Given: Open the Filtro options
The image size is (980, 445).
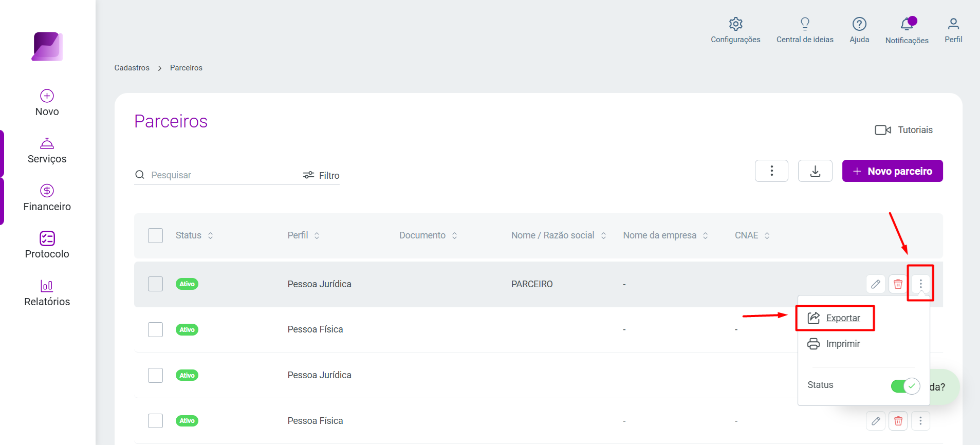Looking at the screenshot, I should coord(321,175).
